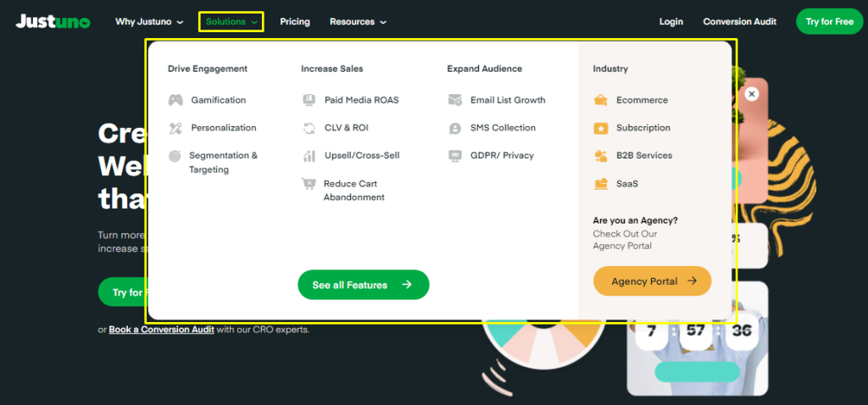Expand the Resources chevron
This screenshot has height=405, width=868.
(x=383, y=23)
